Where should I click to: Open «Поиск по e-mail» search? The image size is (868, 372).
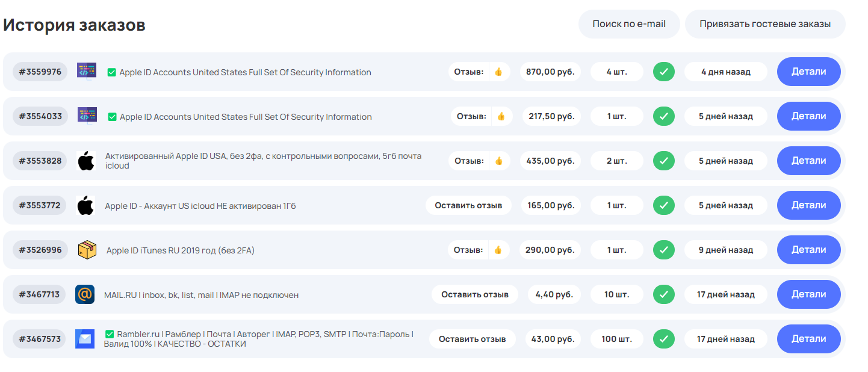point(629,24)
